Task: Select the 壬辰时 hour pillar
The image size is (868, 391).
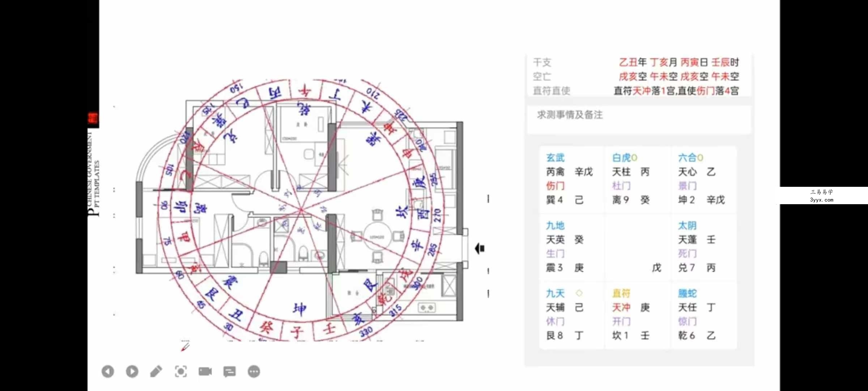Action: point(725,62)
